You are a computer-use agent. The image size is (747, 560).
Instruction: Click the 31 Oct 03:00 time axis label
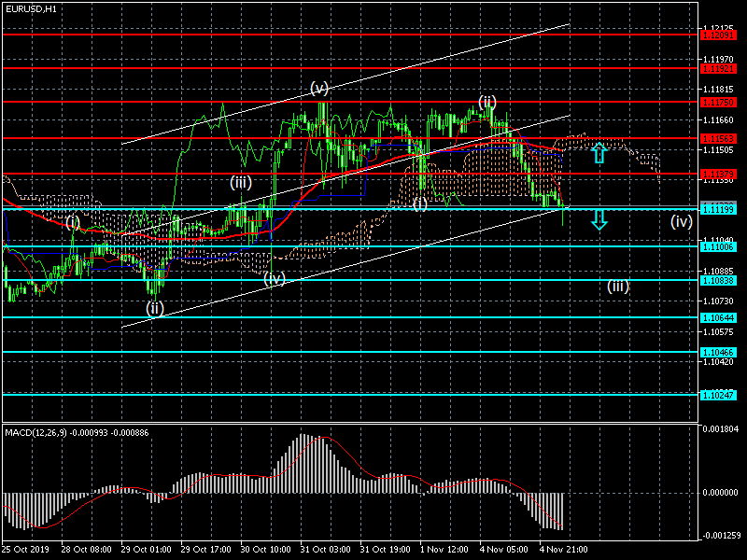[x=325, y=549]
